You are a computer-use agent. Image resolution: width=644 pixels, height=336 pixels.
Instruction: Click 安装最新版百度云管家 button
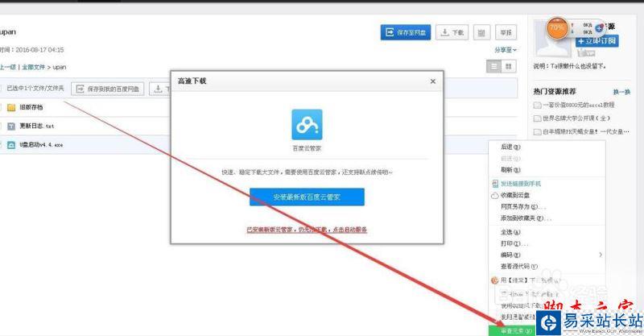[307, 197]
